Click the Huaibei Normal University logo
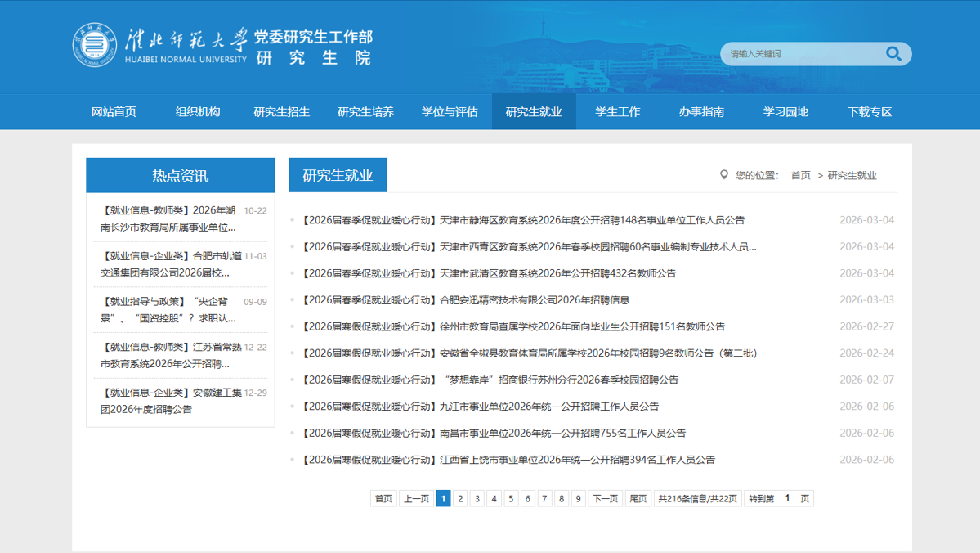 pos(95,45)
